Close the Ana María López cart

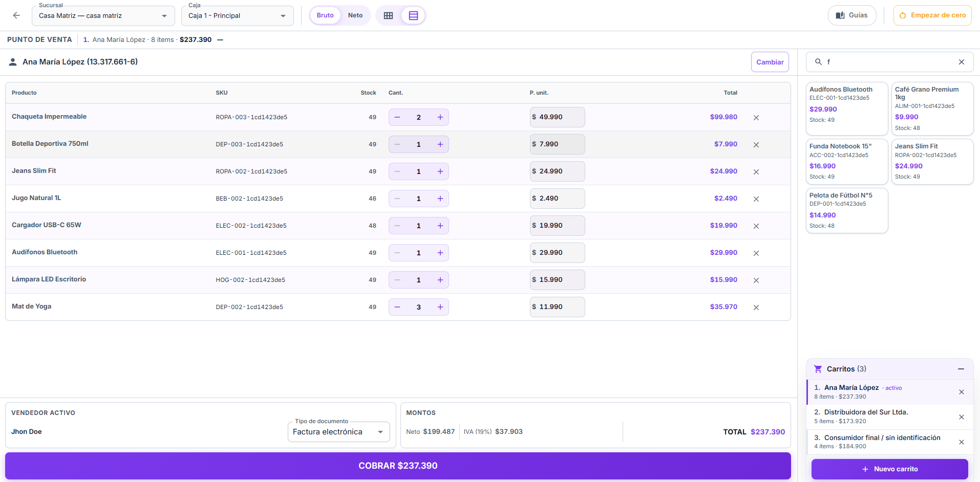click(x=962, y=392)
